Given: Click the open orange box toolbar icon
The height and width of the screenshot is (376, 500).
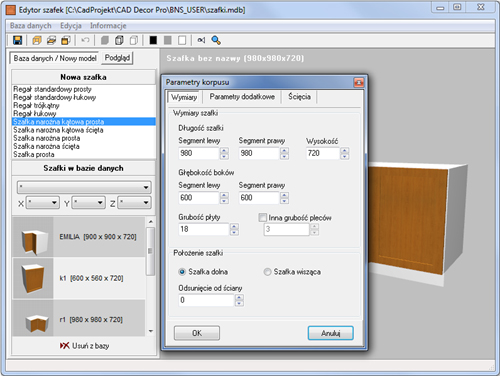Looking at the screenshot, I should pyautogui.click(x=51, y=40).
